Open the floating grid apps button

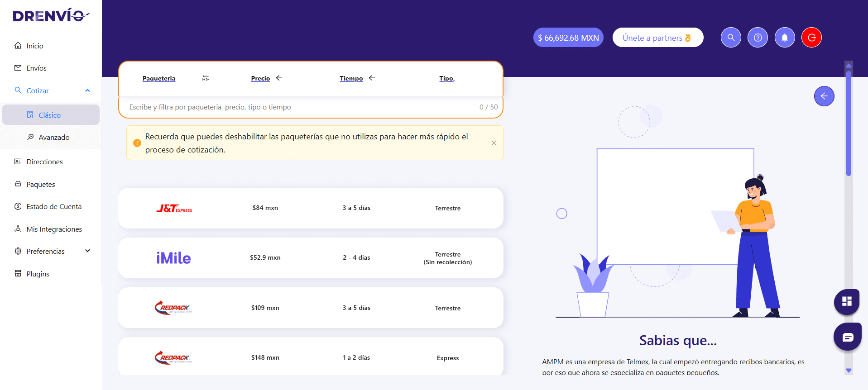pyautogui.click(x=846, y=301)
